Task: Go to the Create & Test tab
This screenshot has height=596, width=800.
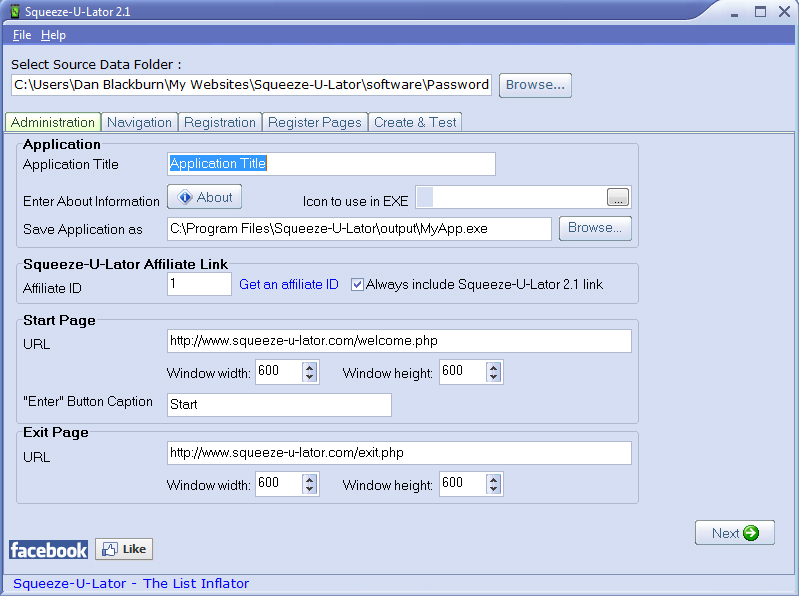Action: (415, 122)
